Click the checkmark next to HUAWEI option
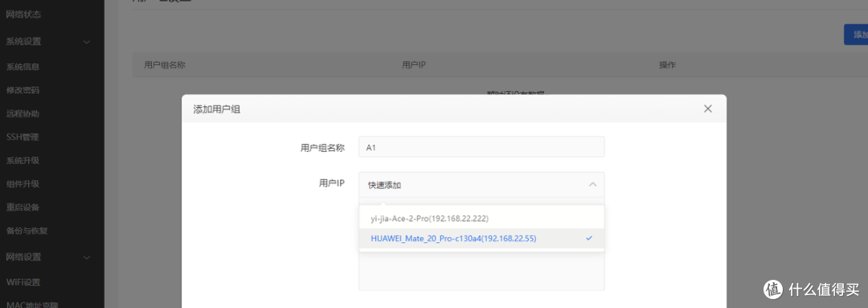This screenshot has height=308, width=868. click(x=589, y=238)
